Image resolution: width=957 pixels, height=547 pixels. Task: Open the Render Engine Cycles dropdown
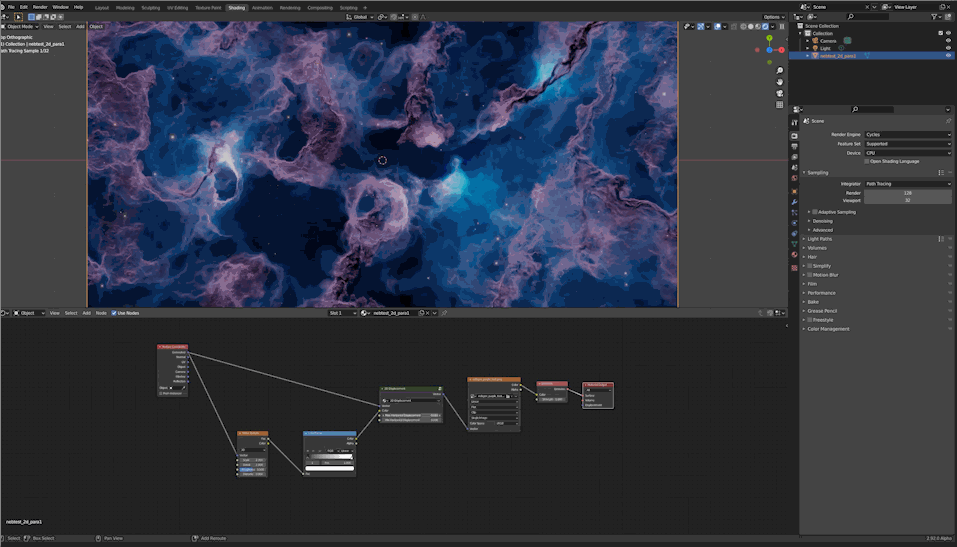coord(908,134)
